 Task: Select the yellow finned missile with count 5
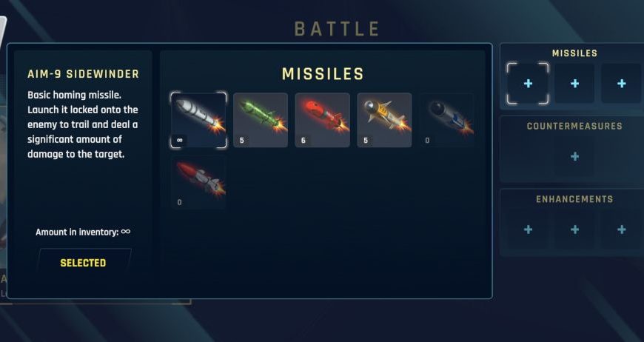384,120
